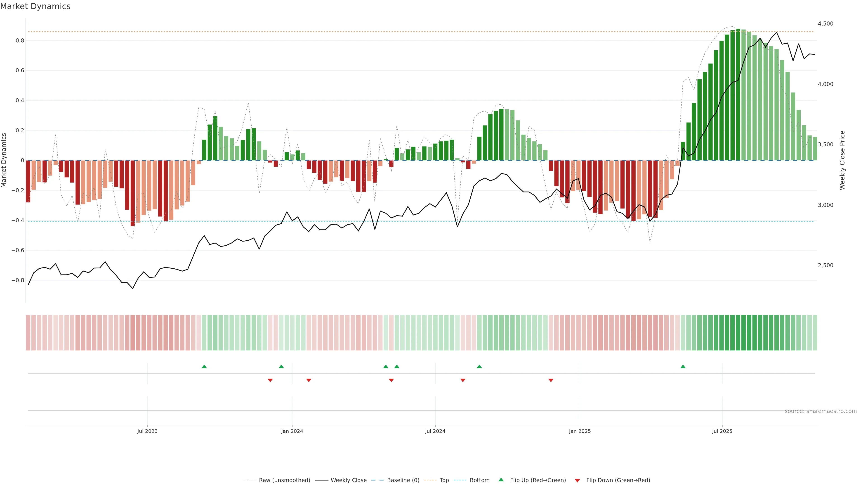
Task: Click the red triangle icon in the legend
Action: pyautogui.click(x=577, y=481)
